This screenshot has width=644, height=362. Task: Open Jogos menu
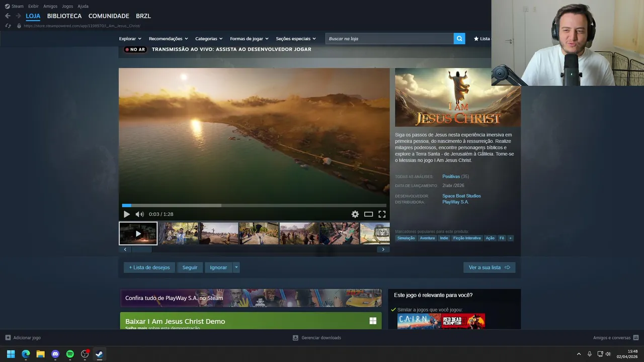[x=67, y=6]
